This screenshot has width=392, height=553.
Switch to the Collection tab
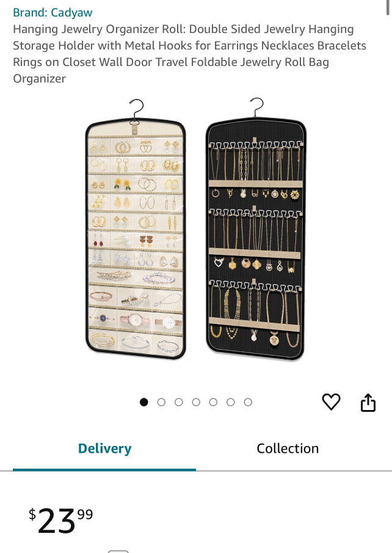pos(288,449)
